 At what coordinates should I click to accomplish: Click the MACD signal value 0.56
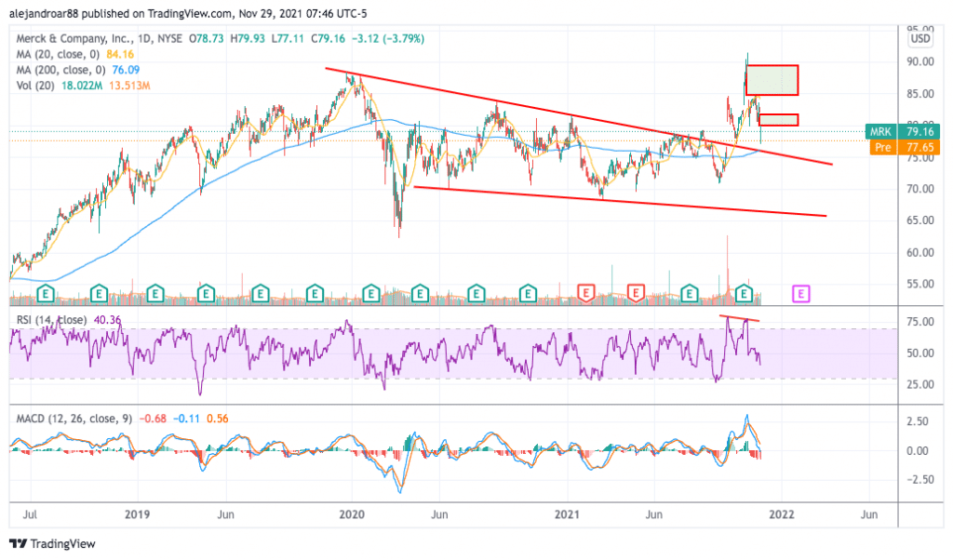[218, 419]
